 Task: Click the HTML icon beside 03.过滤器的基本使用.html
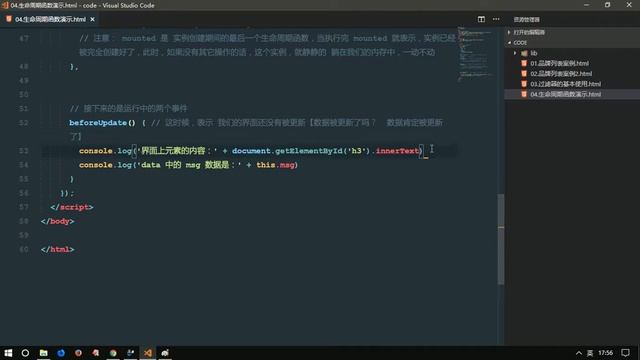tap(524, 84)
